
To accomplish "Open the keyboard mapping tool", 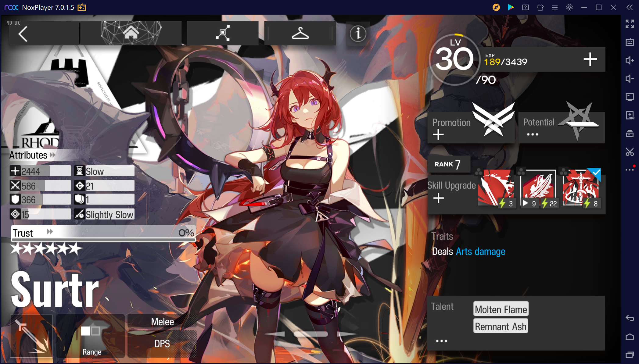I will [x=630, y=42].
